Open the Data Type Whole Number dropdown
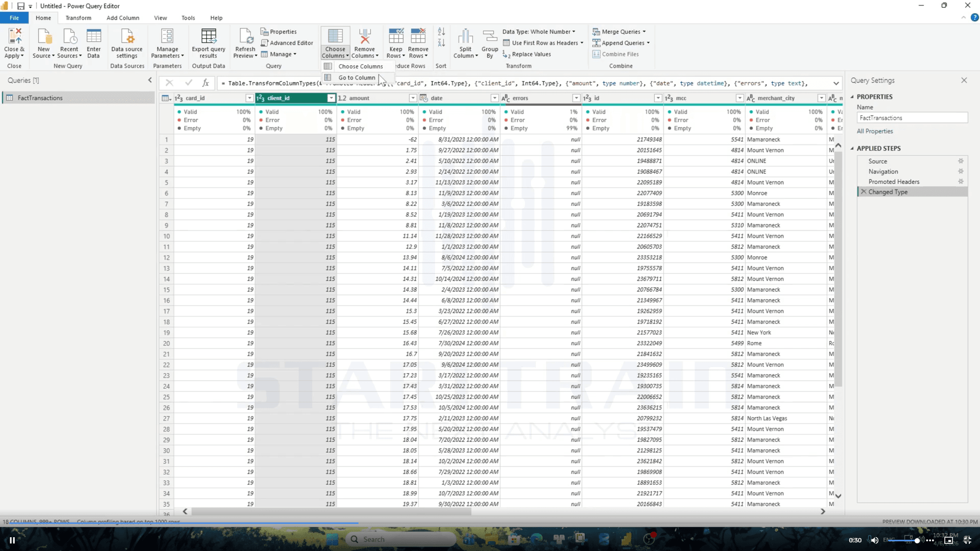This screenshot has height=551, width=980. click(539, 32)
